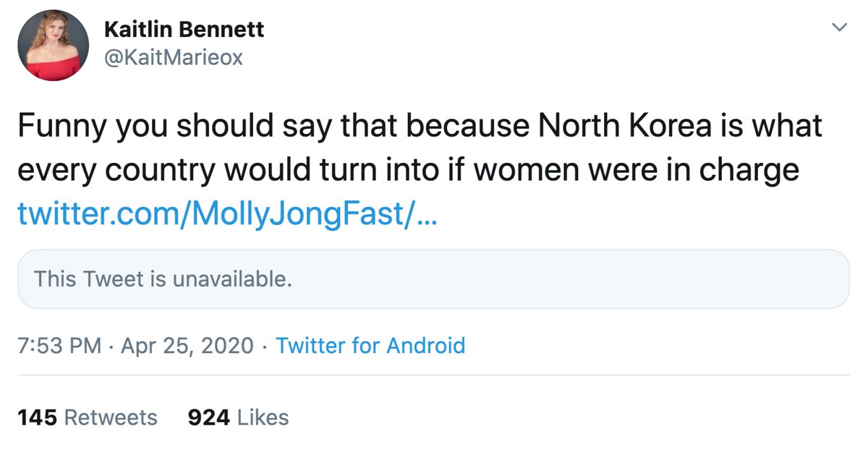Image resolution: width=868 pixels, height=450 pixels.
Task: Click the Apr 25, 2020 date
Action: pyautogui.click(x=187, y=346)
